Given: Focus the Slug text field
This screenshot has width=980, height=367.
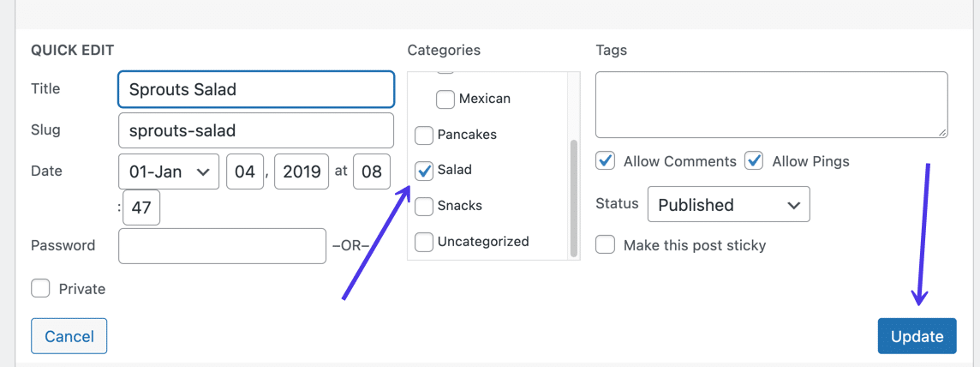Looking at the screenshot, I should [255, 131].
